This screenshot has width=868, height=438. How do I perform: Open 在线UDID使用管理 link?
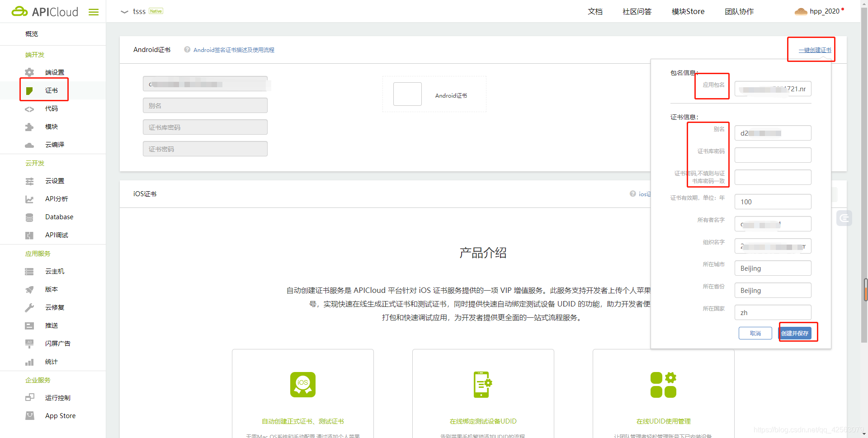coord(663,421)
